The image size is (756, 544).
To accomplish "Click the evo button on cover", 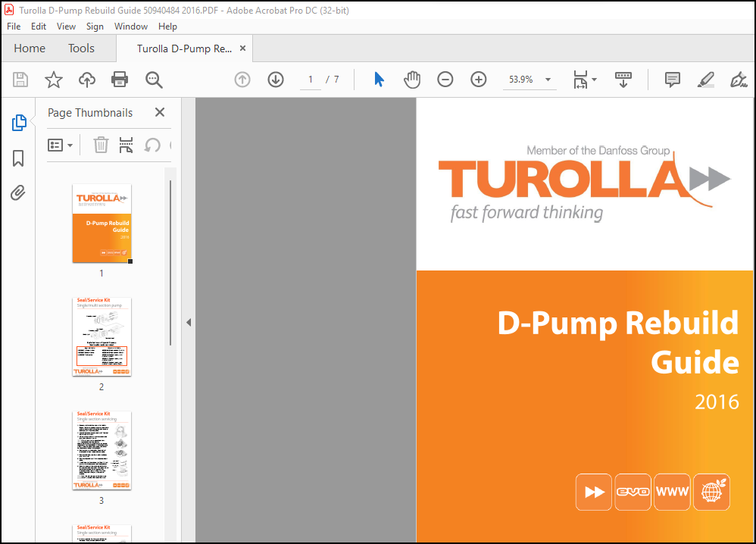I will 633,492.
